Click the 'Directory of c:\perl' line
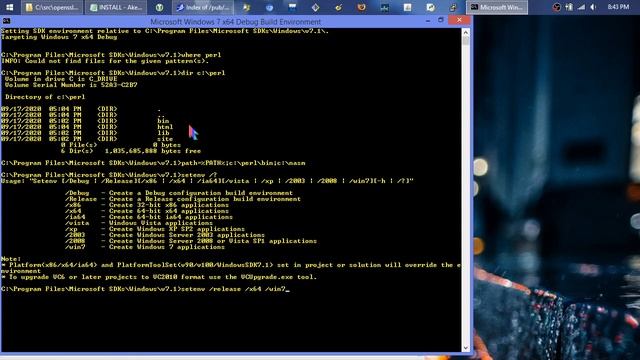The width and height of the screenshot is (640, 360). tap(45, 97)
